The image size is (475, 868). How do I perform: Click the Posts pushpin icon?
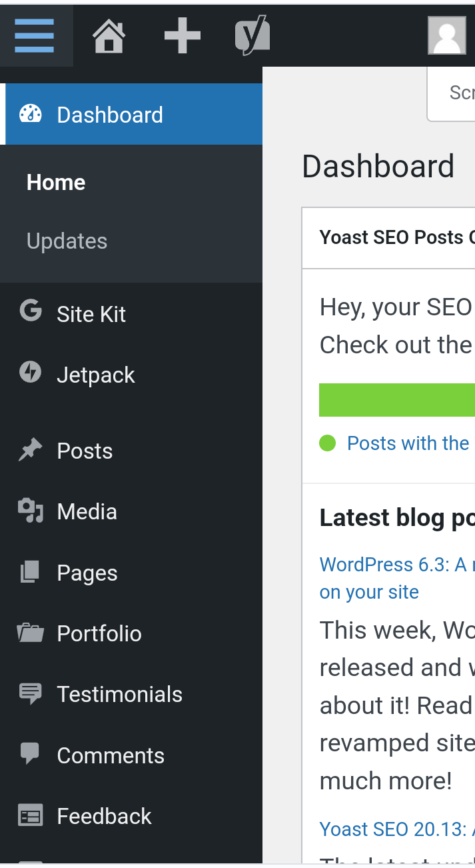(31, 451)
